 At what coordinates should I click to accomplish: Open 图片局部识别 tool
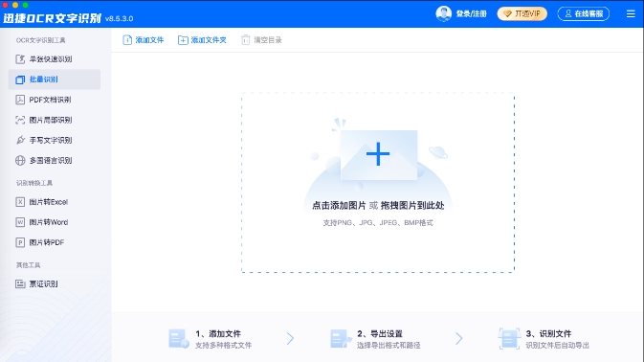pos(55,120)
